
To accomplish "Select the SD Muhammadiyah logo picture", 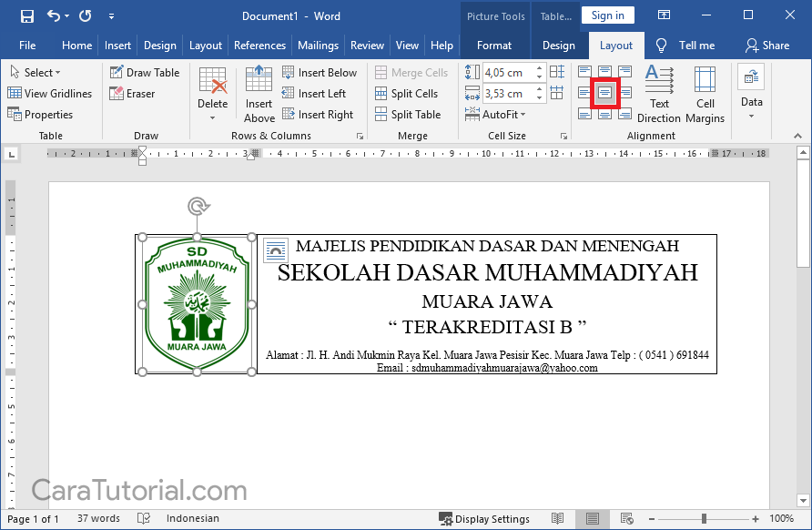I will pyautogui.click(x=197, y=304).
